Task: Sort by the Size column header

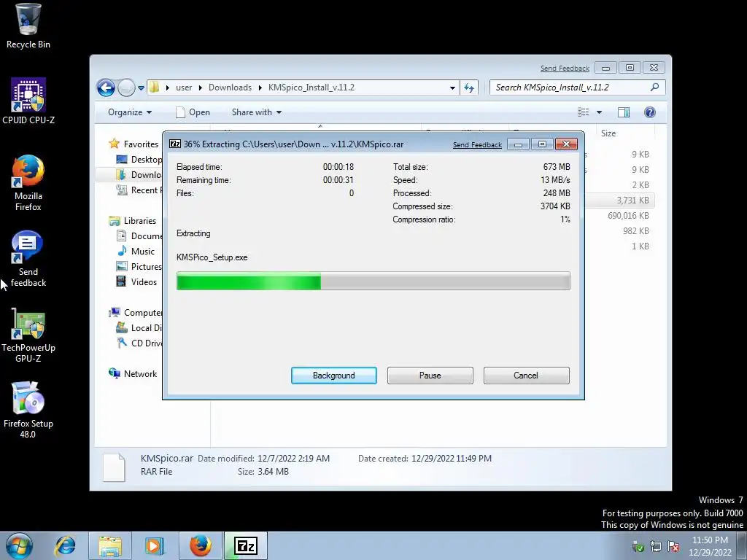Action: coord(625,133)
